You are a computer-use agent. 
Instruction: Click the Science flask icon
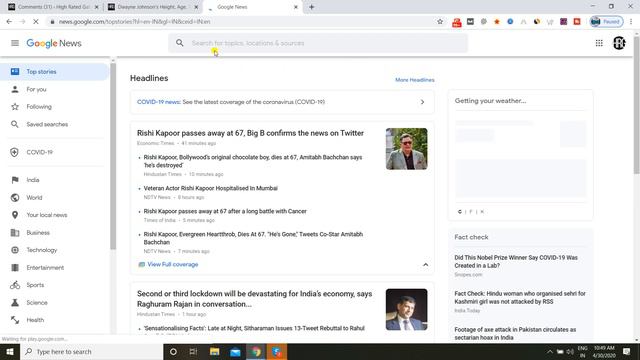pyautogui.click(x=15, y=302)
